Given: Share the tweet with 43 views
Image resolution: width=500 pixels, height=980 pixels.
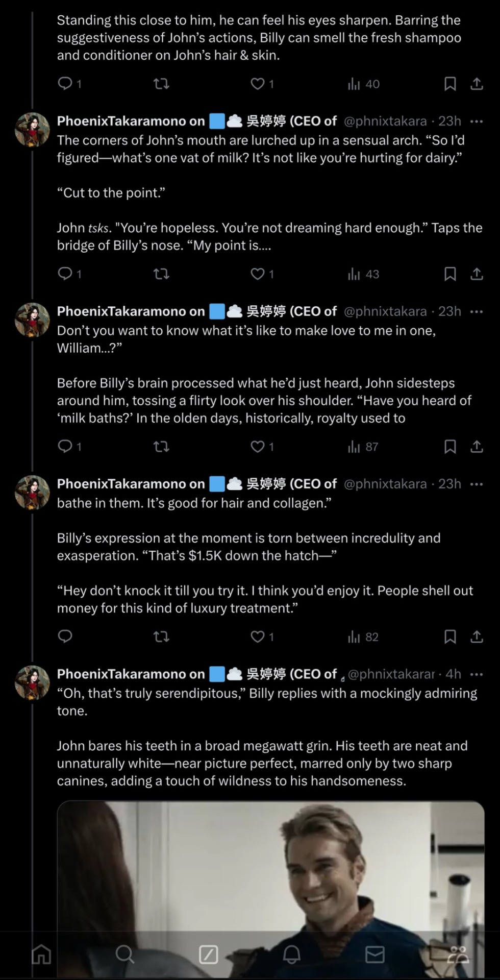Looking at the screenshot, I should 477,274.
